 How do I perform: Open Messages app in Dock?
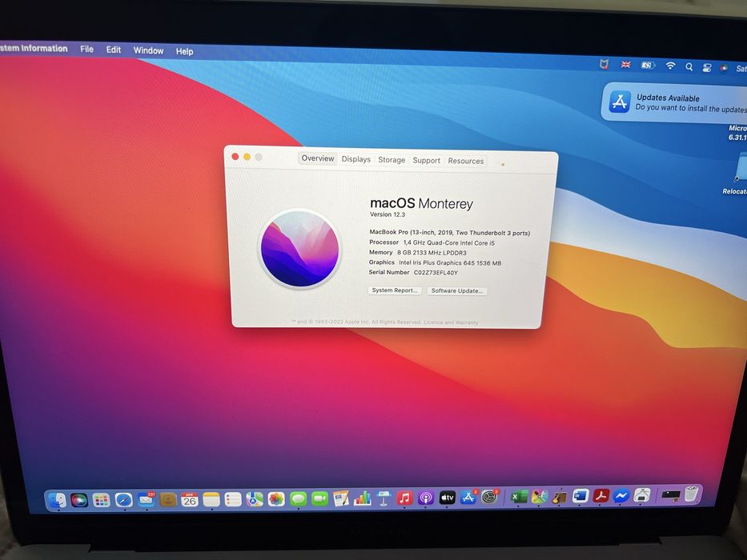point(298,499)
